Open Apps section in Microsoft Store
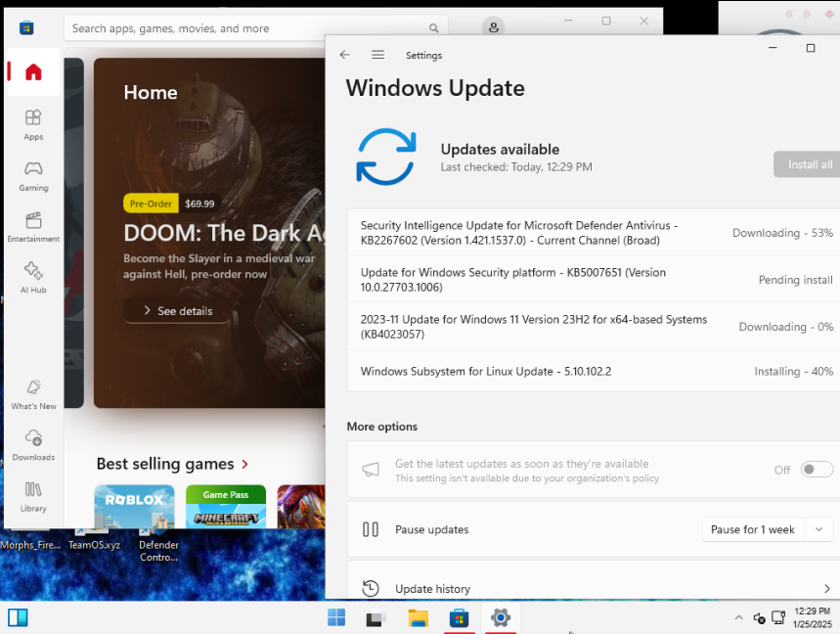 [33, 124]
